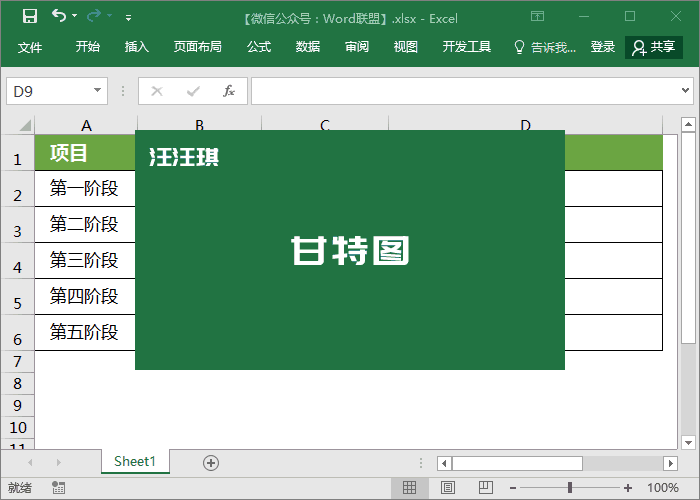This screenshot has width=700, height=500.
Task: Switch to the 开始 ribbon tab
Action: 88,47
